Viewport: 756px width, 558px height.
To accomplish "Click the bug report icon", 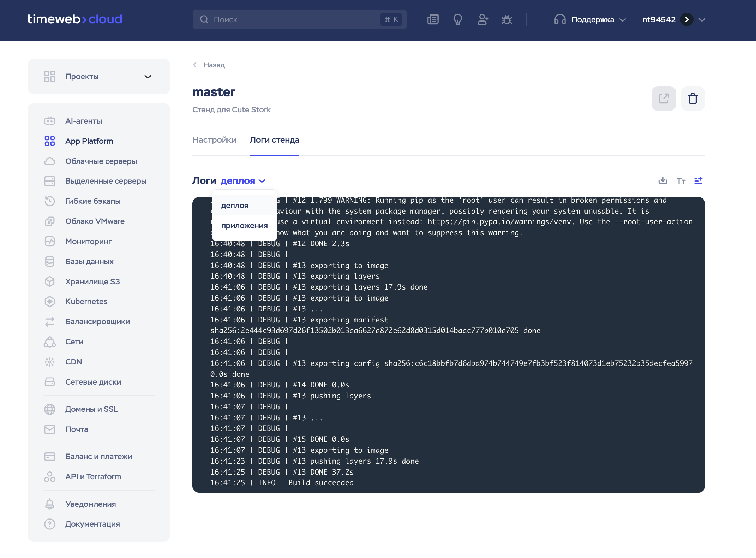I will (506, 19).
